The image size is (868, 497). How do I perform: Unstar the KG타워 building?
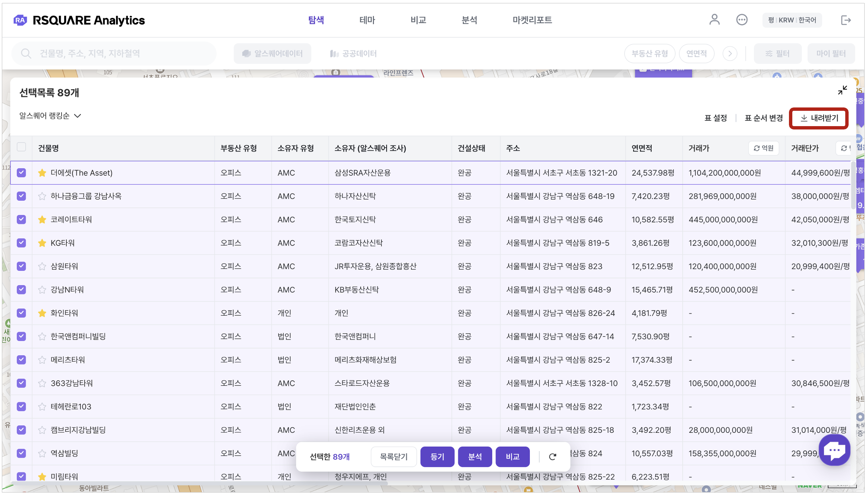click(42, 243)
